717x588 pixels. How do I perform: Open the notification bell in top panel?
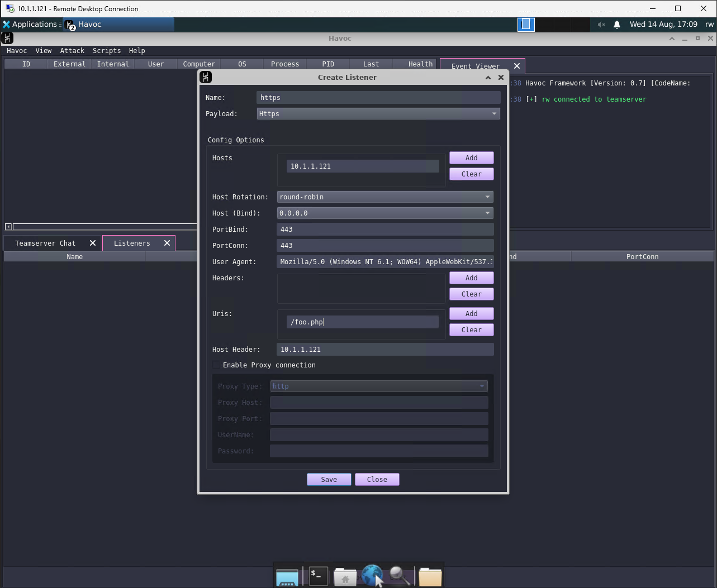pyautogui.click(x=617, y=25)
